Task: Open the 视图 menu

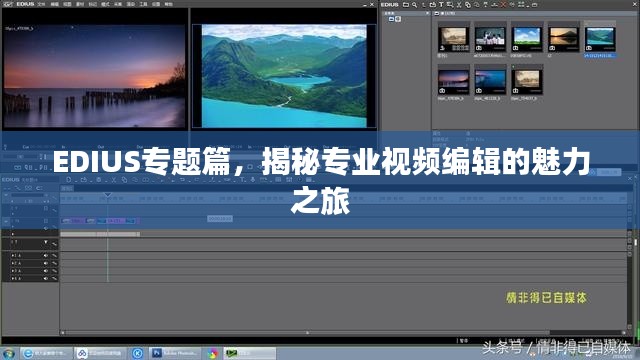Action: [x=67, y=4]
